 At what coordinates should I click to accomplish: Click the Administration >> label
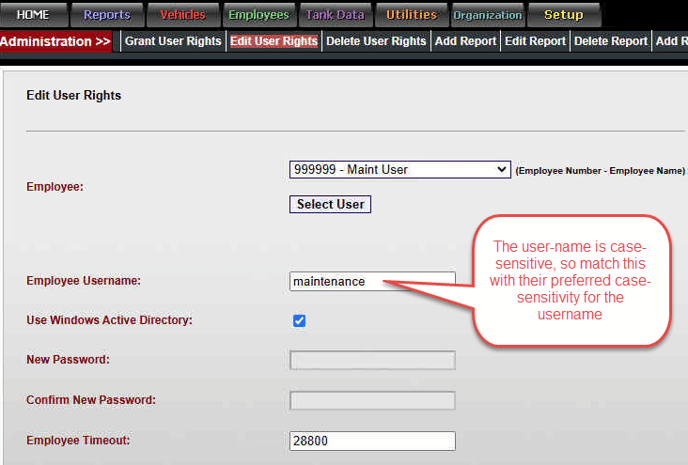click(x=55, y=41)
